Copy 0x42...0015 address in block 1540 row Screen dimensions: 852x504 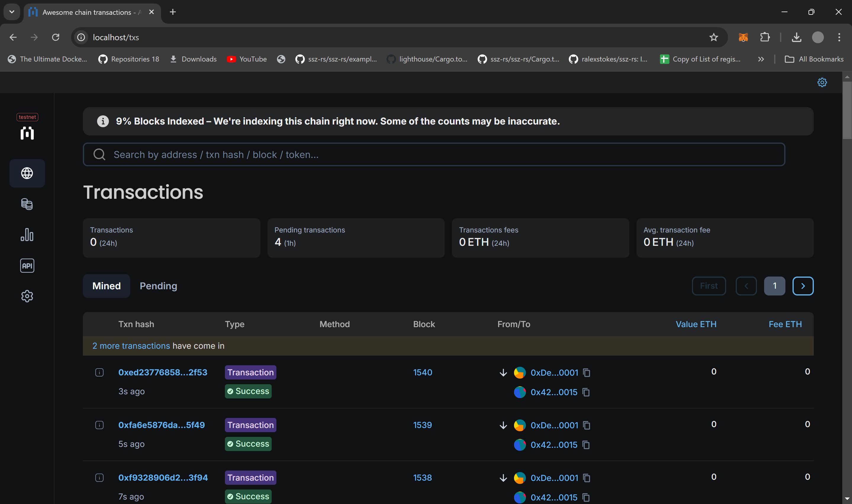(586, 392)
